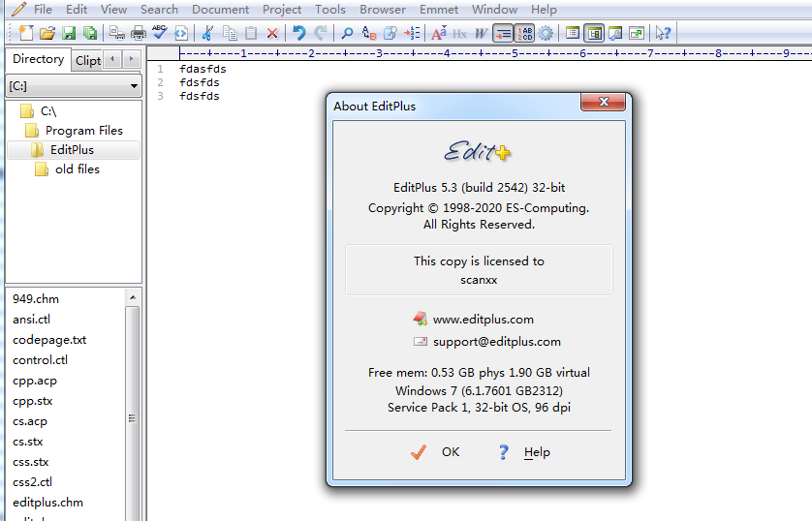This screenshot has height=521, width=812.
Task: Click the Hex Viewer Hx icon
Action: pos(459,33)
